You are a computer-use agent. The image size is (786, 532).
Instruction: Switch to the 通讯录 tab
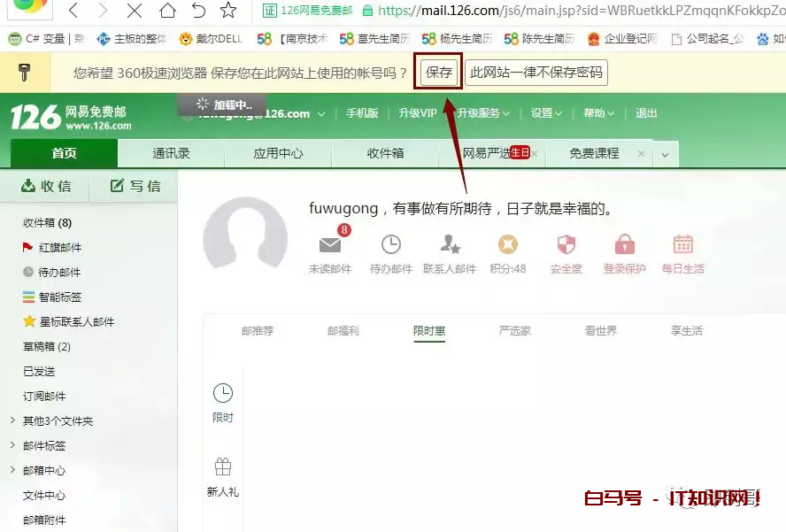172,153
